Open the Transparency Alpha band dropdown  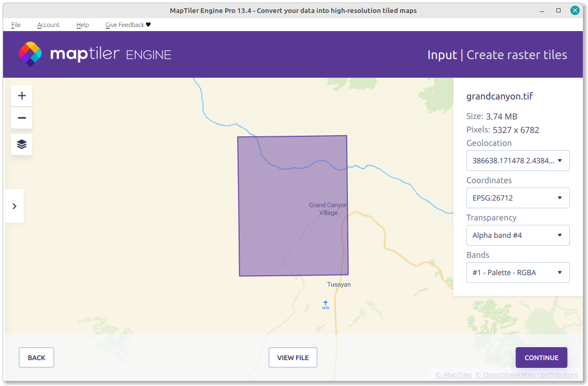tap(518, 235)
